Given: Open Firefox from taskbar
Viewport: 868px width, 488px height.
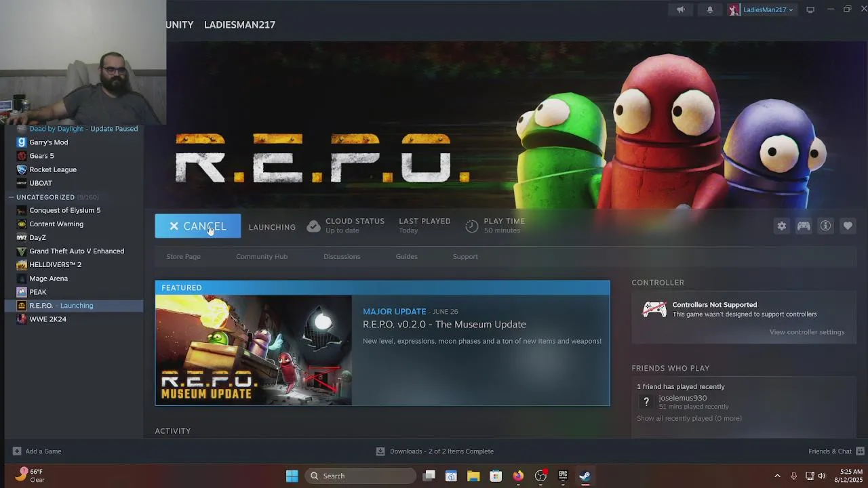Looking at the screenshot, I should pyautogui.click(x=518, y=476).
